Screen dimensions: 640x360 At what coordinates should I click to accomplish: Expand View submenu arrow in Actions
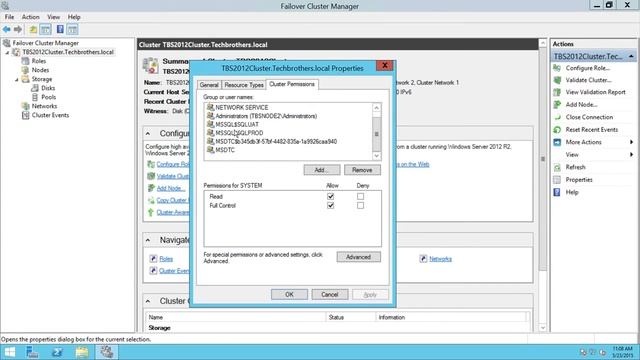[631, 155]
